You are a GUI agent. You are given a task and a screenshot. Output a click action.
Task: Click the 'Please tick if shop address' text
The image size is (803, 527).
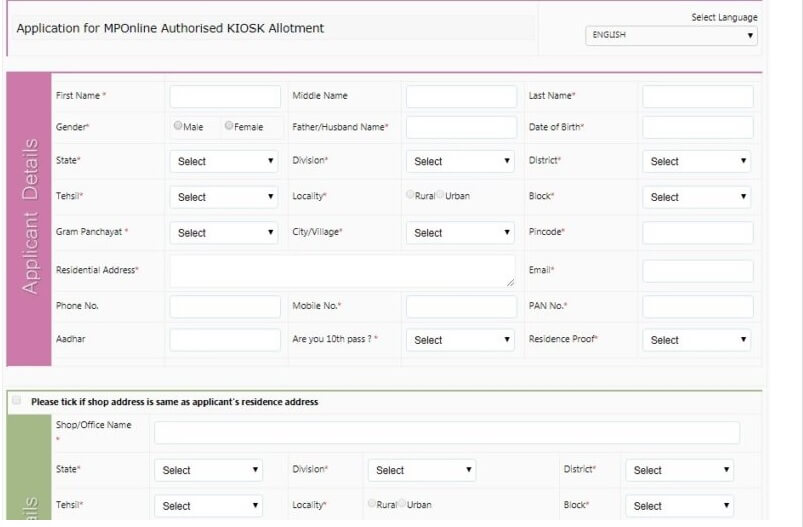175,402
